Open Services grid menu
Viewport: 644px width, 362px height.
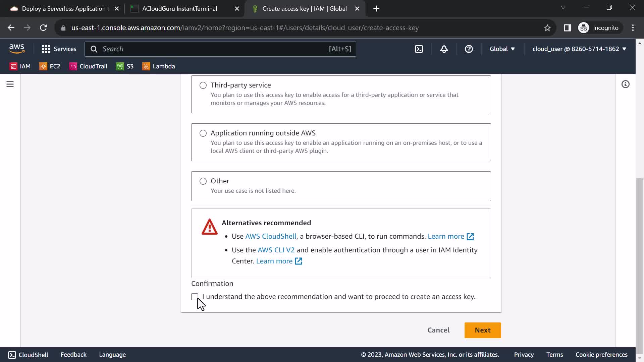(x=59, y=49)
